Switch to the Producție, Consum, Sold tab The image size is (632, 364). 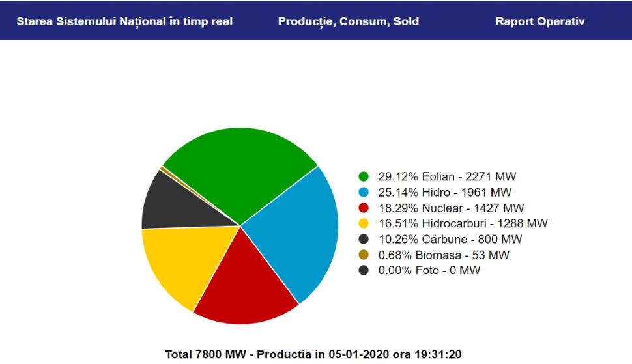point(349,21)
